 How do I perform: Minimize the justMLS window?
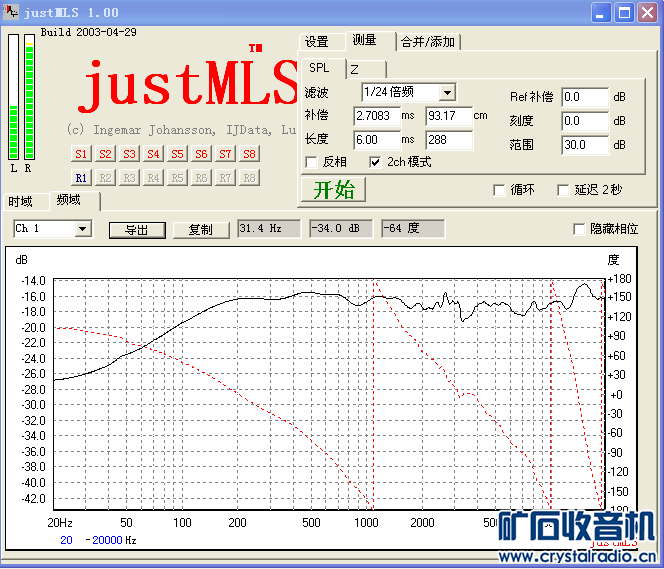(x=600, y=12)
